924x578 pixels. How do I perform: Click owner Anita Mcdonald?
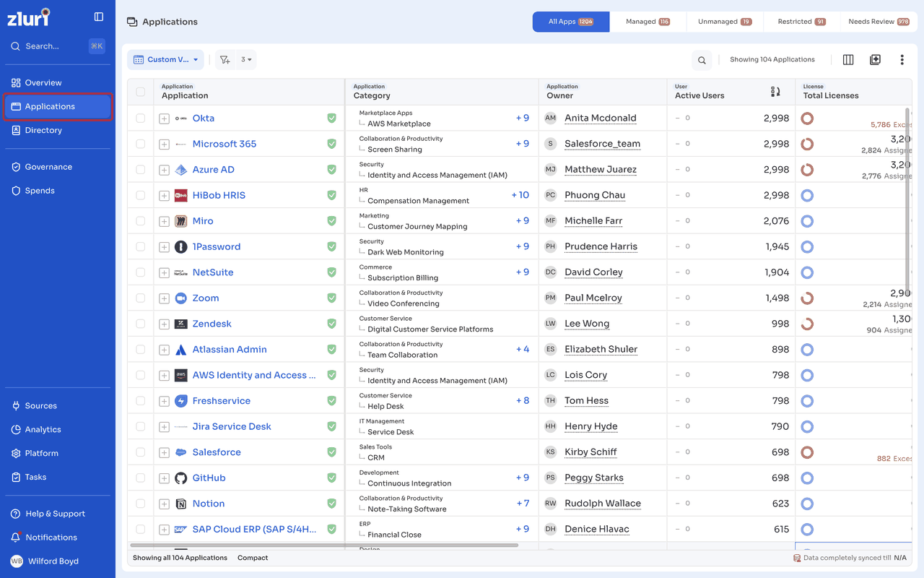[601, 118]
